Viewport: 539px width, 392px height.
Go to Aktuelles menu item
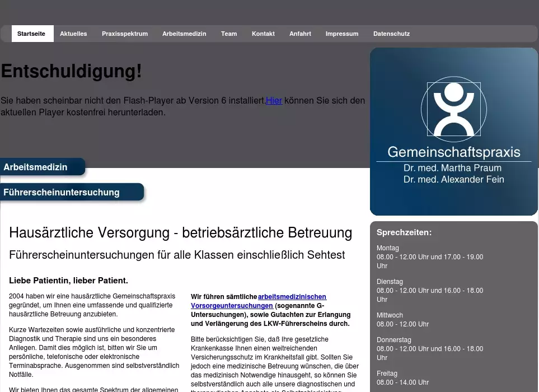point(73,34)
